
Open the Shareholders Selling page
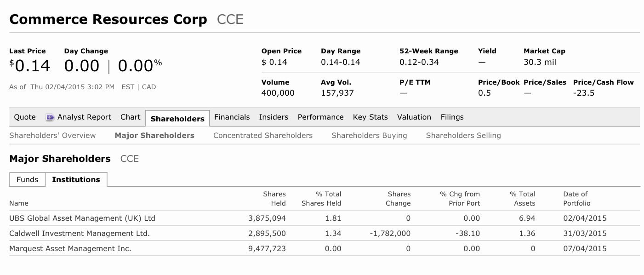pyautogui.click(x=463, y=135)
